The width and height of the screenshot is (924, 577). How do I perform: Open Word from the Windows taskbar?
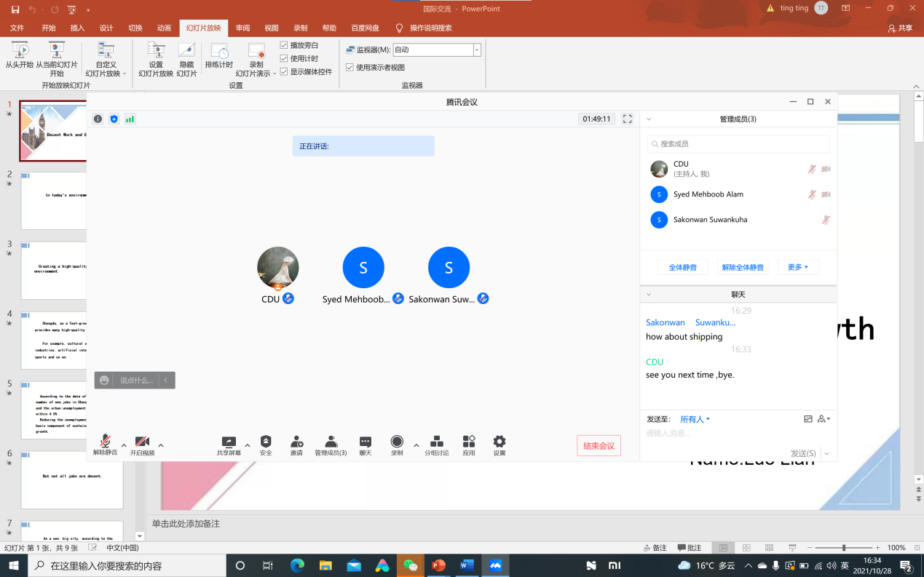pyautogui.click(x=467, y=565)
